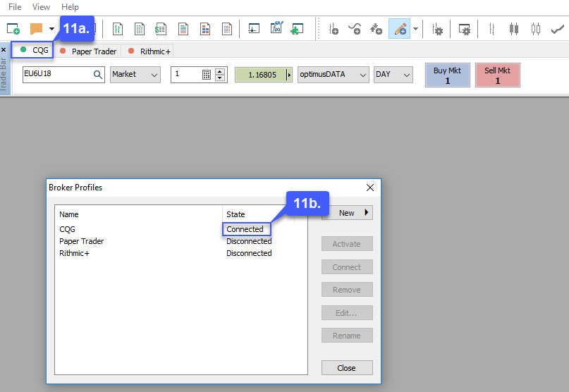Open the arrow beside the orange bubble icon
This screenshot has width=569, height=392.
pos(51,29)
